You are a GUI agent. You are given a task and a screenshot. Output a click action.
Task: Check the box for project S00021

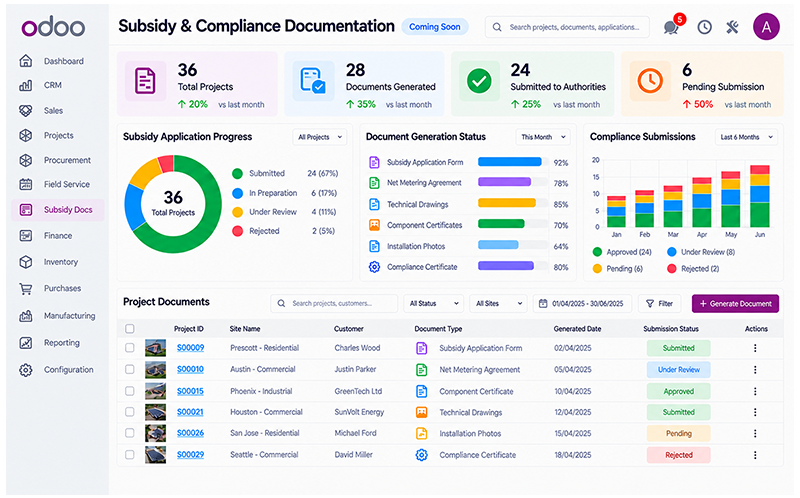130,411
